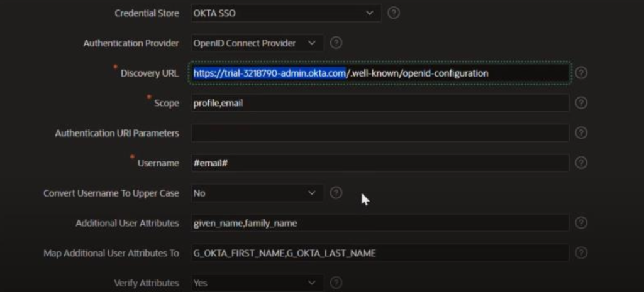Click the Scope field containing profile,email
Viewport: 644px width, 292px height.
pos(380,103)
